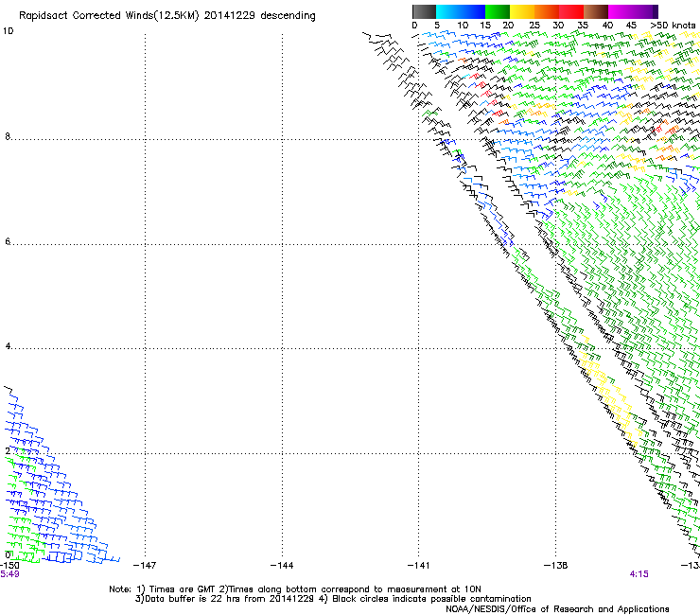
Task: Click the gray 0-5 knots color swatch
Action: (424, 11)
